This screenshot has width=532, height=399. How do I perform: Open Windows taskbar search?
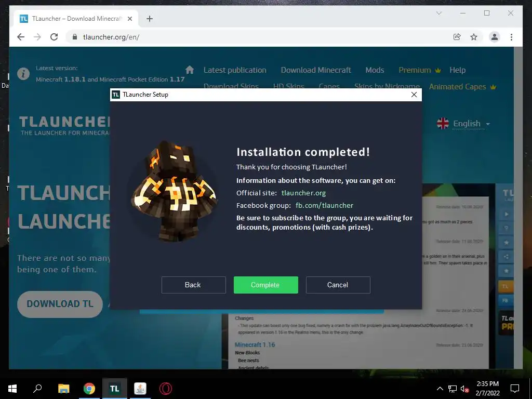coord(37,389)
